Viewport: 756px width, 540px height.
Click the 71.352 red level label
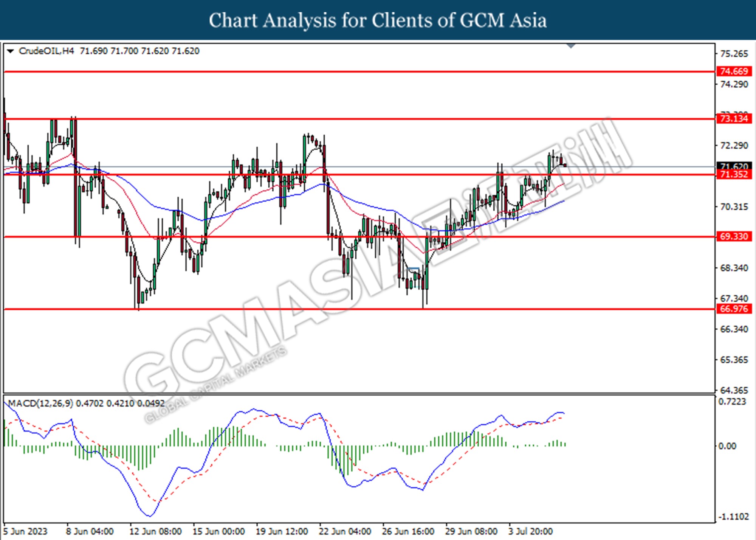tap(734, 174)
